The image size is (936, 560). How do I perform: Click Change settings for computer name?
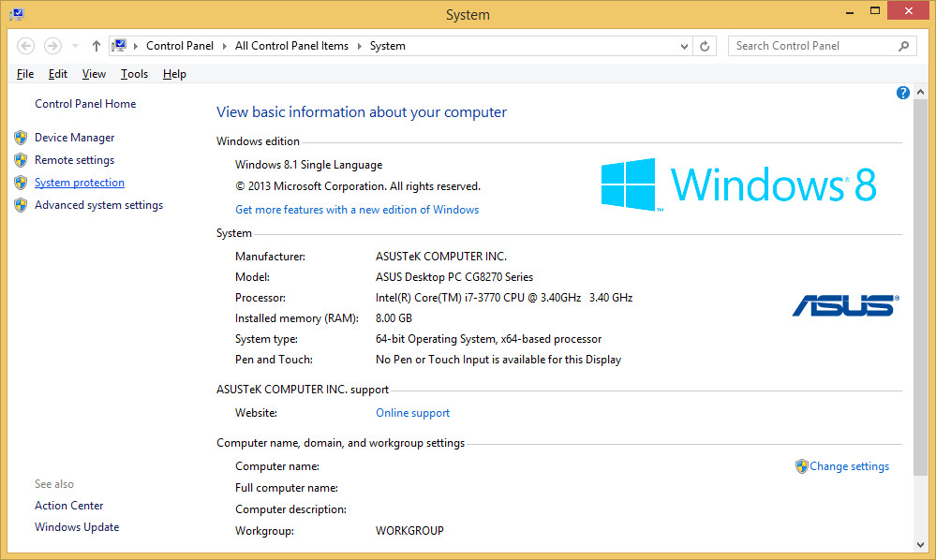(850, 466)
